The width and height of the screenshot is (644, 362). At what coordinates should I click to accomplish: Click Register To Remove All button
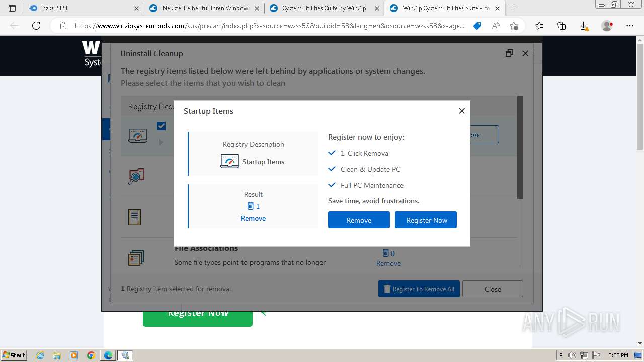pyautogui.click(x=419, y=289)
